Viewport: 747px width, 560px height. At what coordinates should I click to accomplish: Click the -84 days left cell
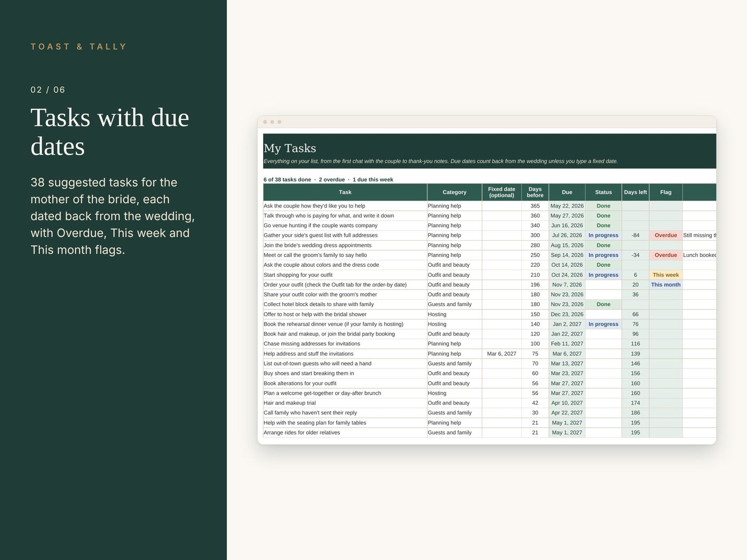pyautogui.click(x=635, y=235)
